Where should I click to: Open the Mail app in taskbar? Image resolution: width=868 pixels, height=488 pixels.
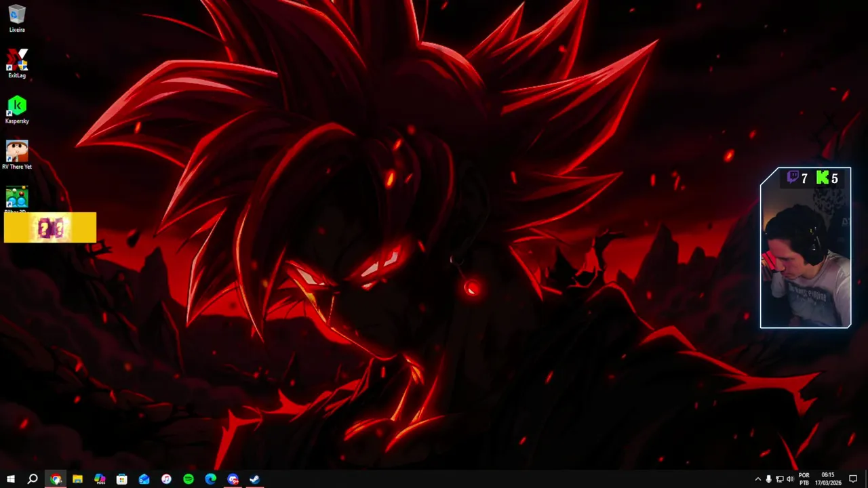tap(144, 479)
